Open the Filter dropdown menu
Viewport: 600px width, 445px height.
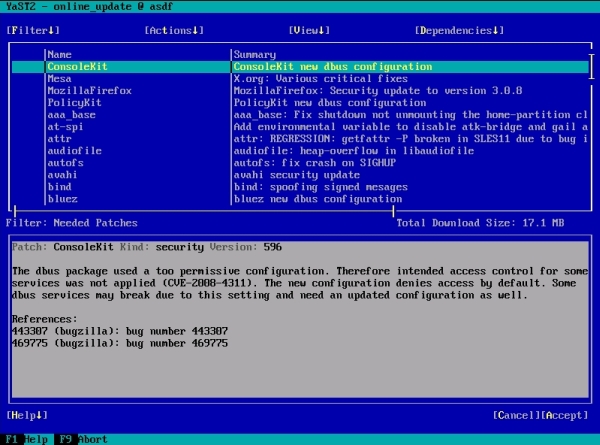tap(33, 30)
